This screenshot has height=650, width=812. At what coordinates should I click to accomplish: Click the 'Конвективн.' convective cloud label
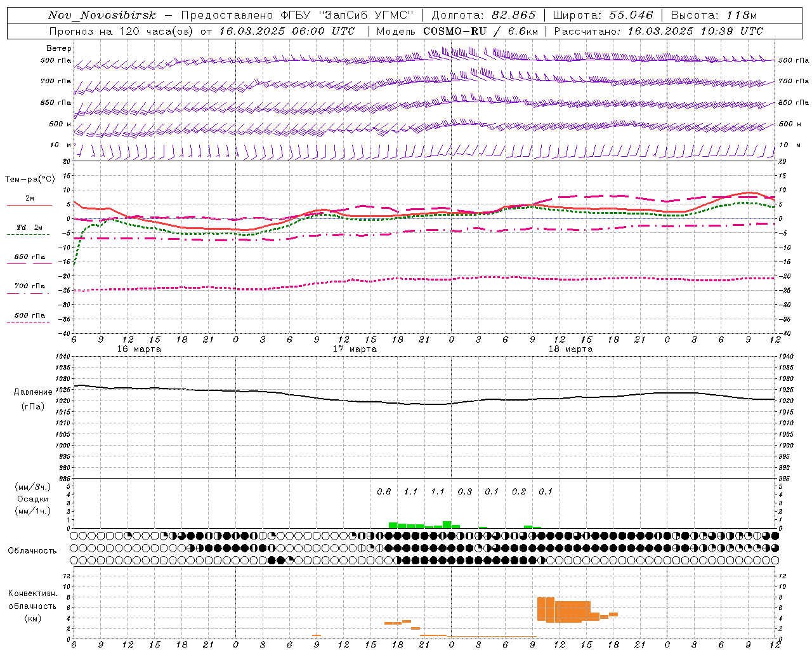coord(33,594)
